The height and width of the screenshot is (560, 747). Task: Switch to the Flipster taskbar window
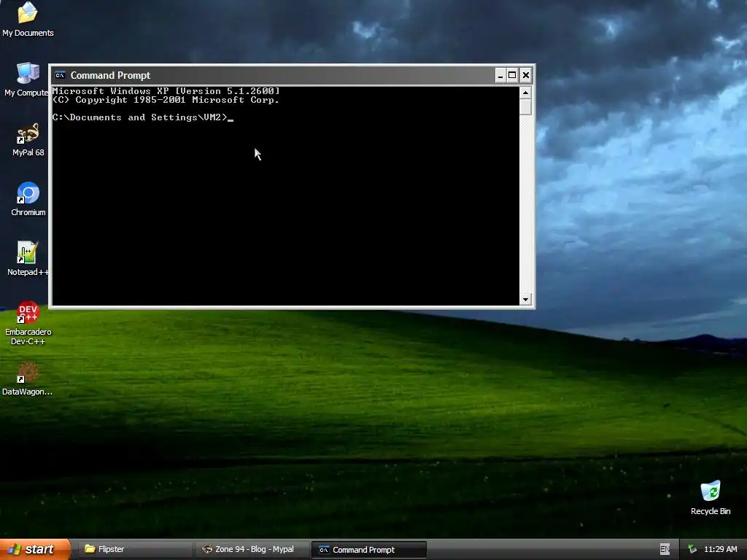135,549
